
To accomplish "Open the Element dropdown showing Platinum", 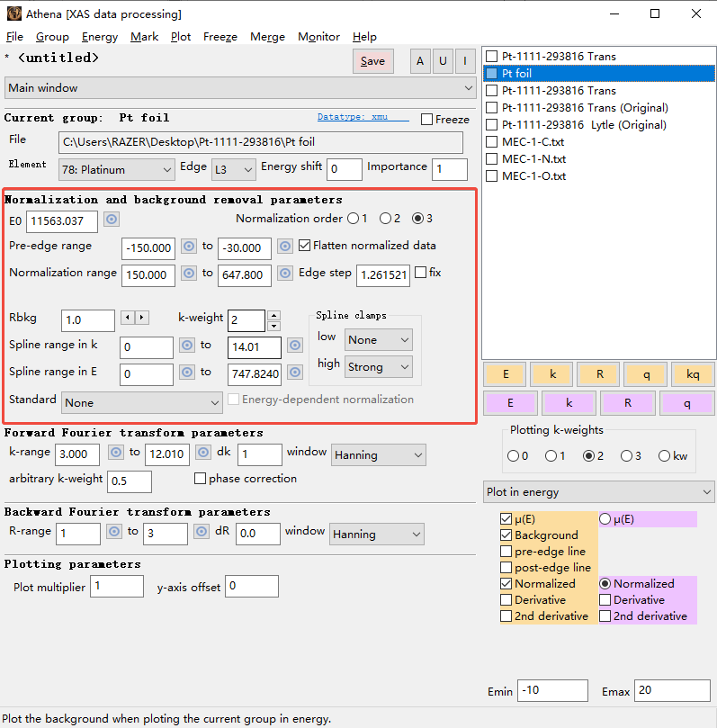I will (117, 169).
